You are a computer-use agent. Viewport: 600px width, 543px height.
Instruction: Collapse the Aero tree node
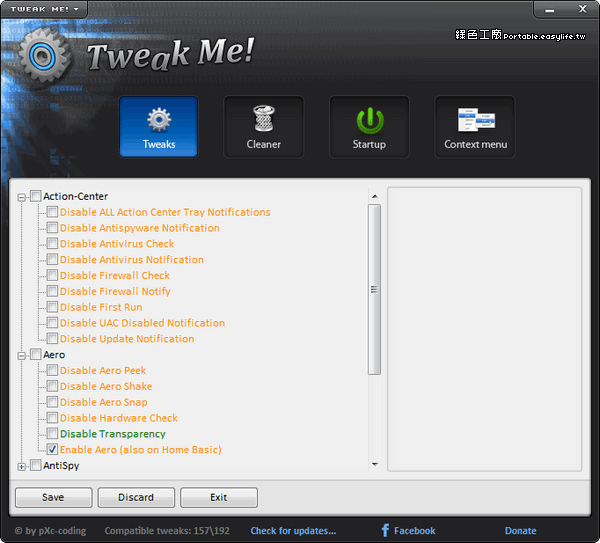[x=22, y=356]
